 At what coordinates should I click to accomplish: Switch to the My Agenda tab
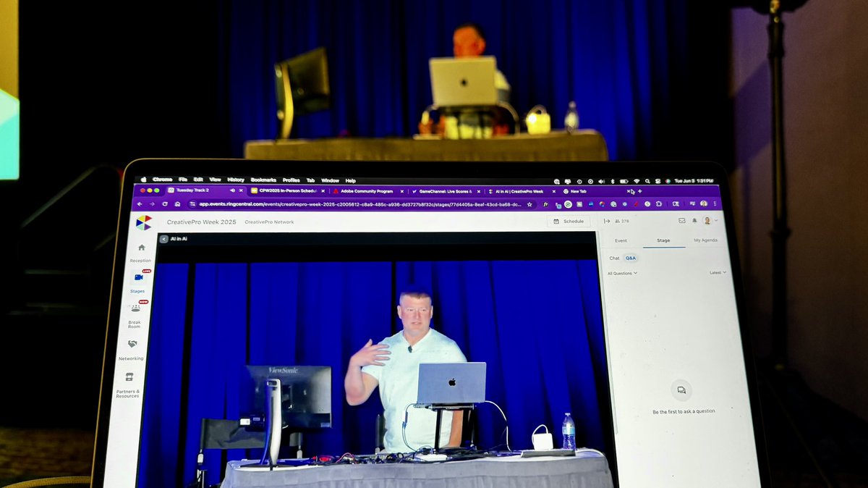point(706,240)
